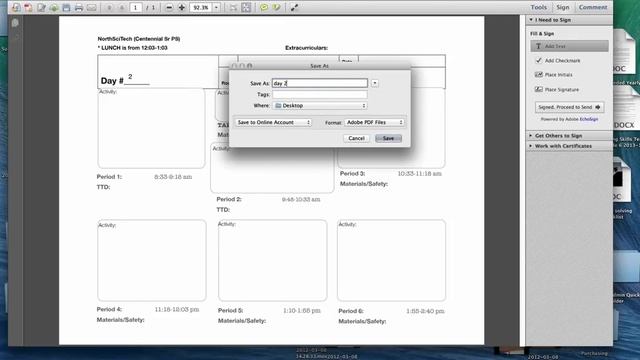Click the Print toolbar icon
The width and height of the screenshot is (640, 360).
(x=79, y=7)
